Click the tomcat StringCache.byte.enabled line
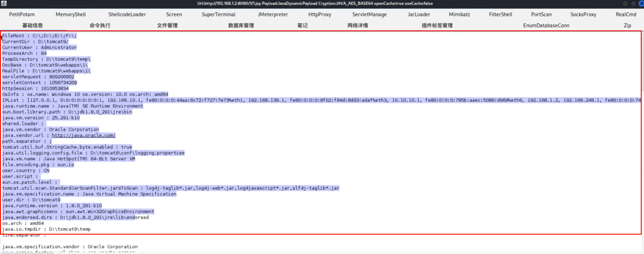The image size is (644, 254). 67,147
